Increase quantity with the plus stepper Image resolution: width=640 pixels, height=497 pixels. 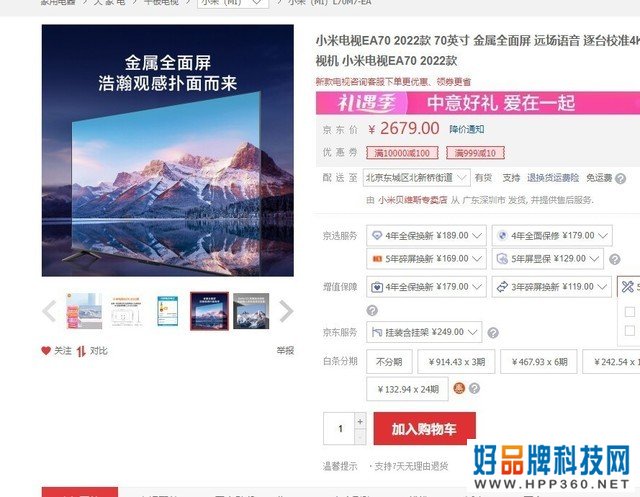360,421
